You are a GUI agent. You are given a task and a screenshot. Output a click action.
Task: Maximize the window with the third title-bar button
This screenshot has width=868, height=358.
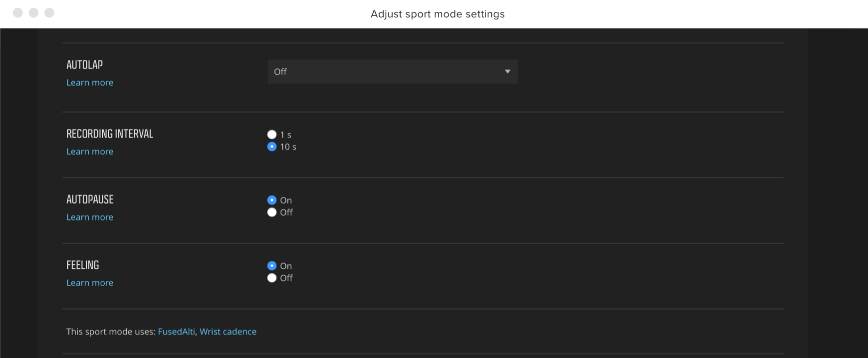49,12
